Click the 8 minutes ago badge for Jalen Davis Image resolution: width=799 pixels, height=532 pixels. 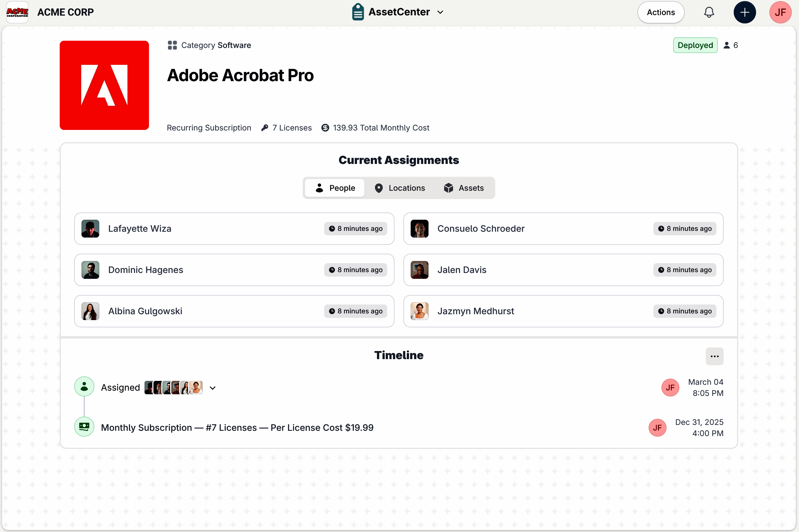coord(685,270)
